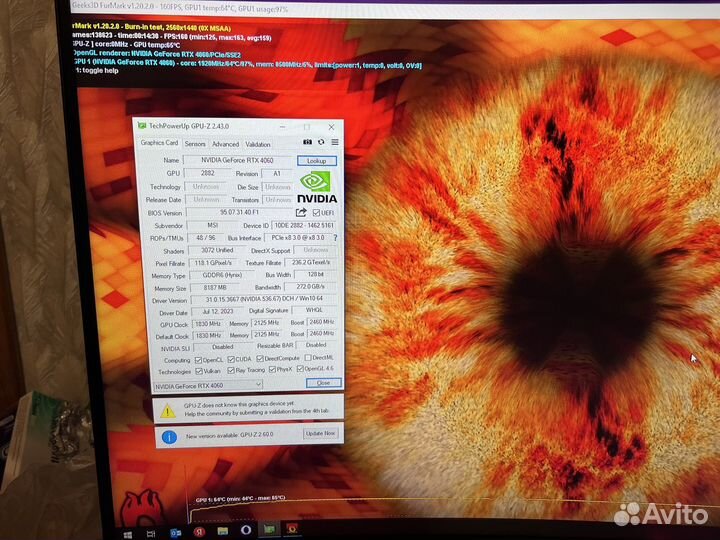Click the Close button in GPU-Z
This screenshot has height=540, width=720.
pyautogui.click(x=323, y=382)
